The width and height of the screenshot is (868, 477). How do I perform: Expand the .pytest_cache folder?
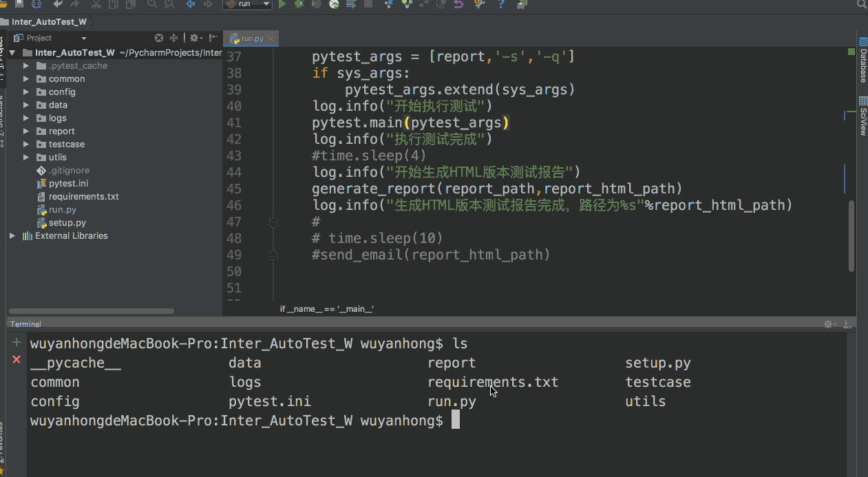pyautogui.click(x=25, y=66)
